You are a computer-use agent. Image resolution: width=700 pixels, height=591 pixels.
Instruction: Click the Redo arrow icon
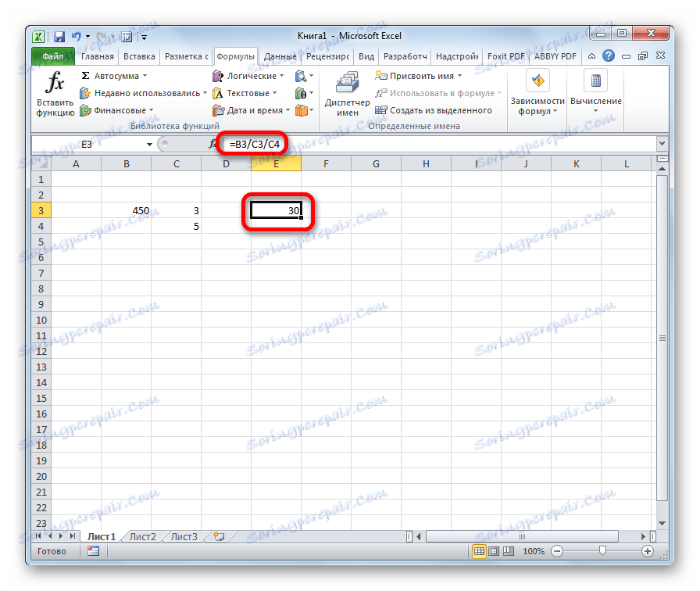(101, 37)
